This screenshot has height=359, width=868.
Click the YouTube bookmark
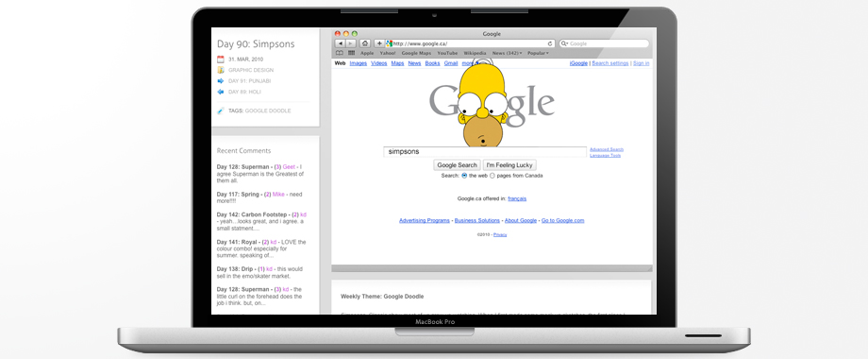point(447,53)
